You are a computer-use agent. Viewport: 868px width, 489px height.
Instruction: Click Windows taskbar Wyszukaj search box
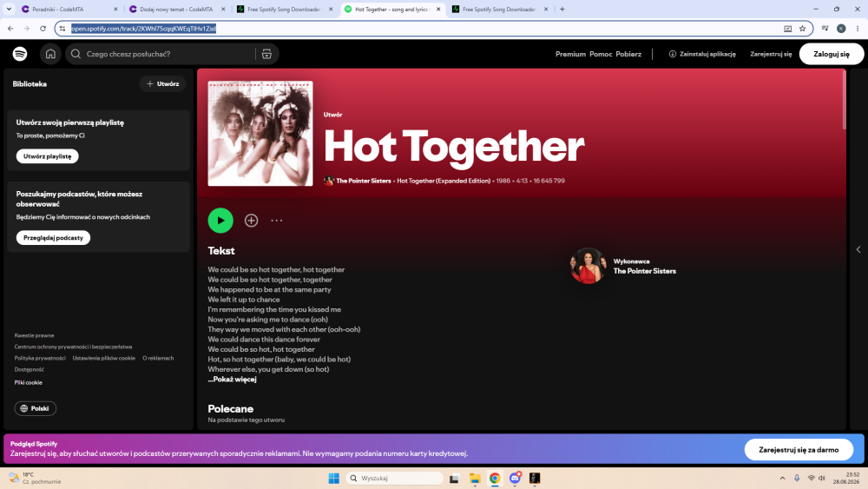point(395,478)
